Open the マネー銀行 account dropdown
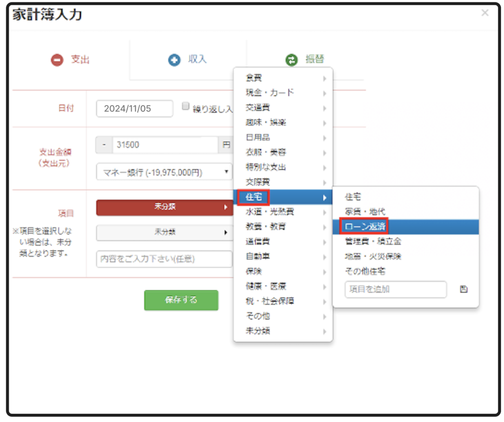This screenshot has height=422, width=504. tap(164, 172)
